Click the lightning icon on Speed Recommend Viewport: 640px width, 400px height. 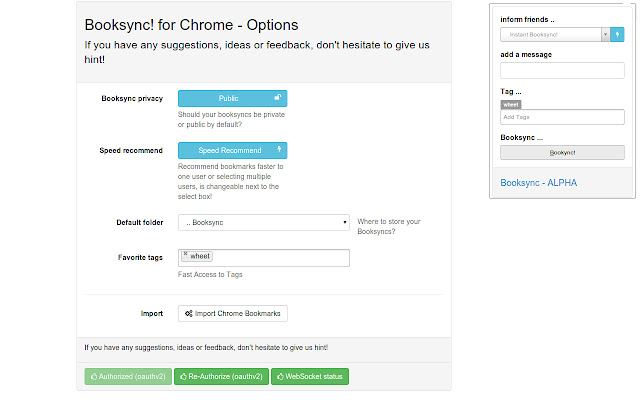pos(279,149)
